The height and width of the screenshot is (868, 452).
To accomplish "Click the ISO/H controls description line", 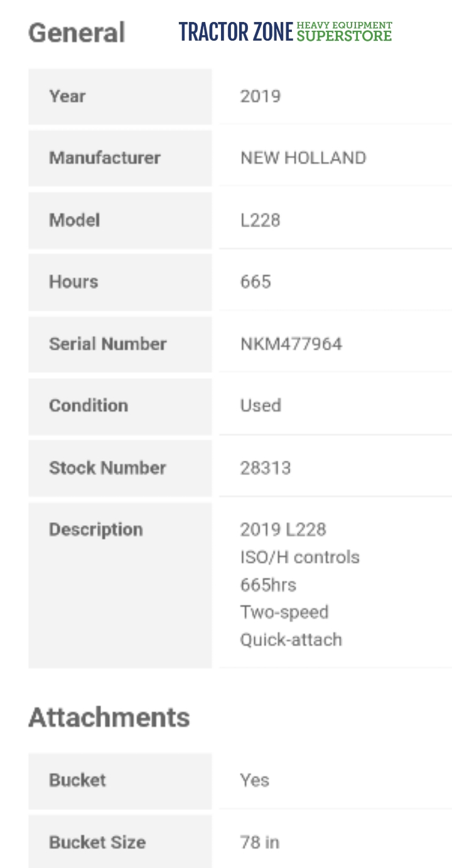I will click(x=299, y=557).
